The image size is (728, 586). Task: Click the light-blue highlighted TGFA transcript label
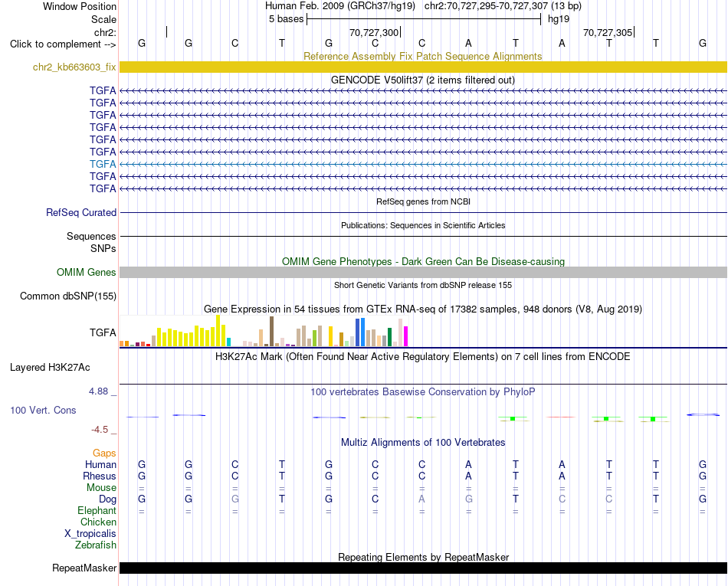point(103,164)
